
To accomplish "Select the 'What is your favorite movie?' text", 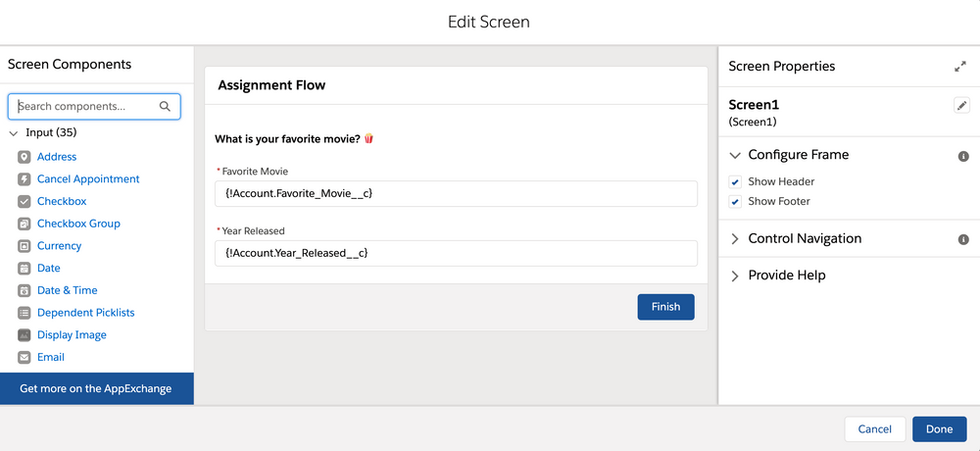I will coord(287,139).
